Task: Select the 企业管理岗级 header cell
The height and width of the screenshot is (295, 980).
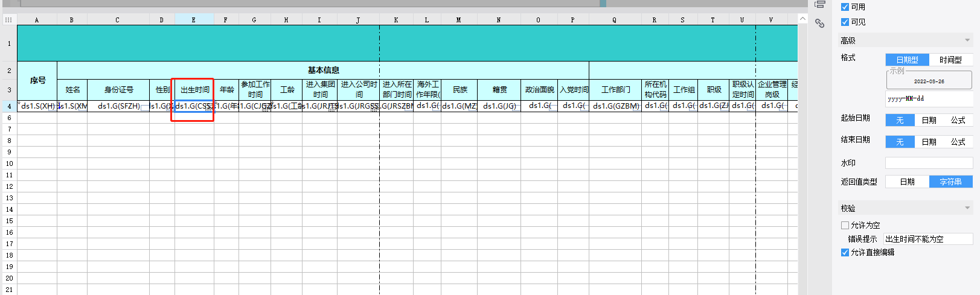Action: tap(772, 90)
